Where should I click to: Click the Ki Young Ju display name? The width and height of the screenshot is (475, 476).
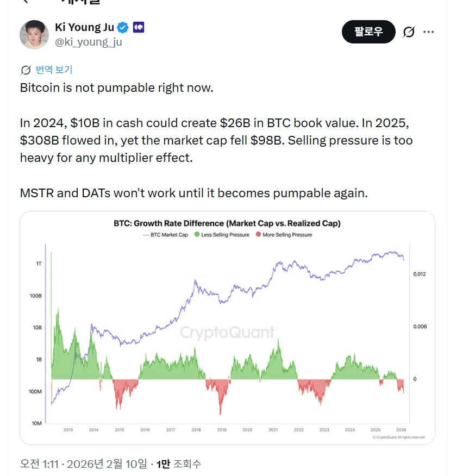pyautogui.click(x=84, y=27)
